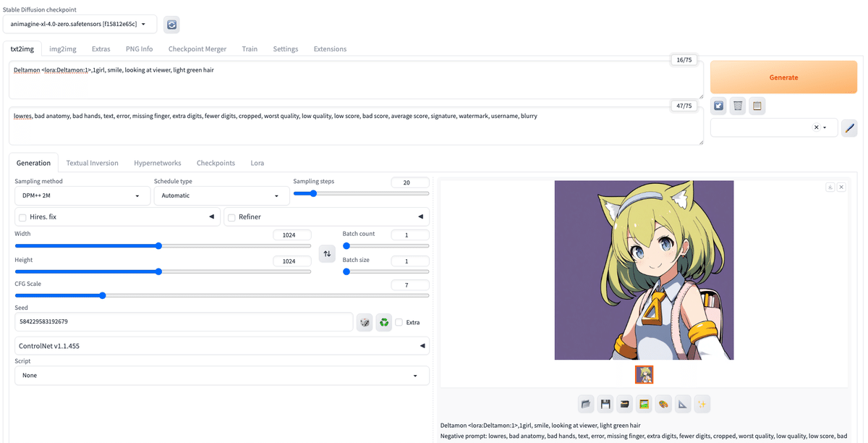The image size is (868, 443).
Task: Edit styles with the pencil icon
Action: tap(849, 127)
